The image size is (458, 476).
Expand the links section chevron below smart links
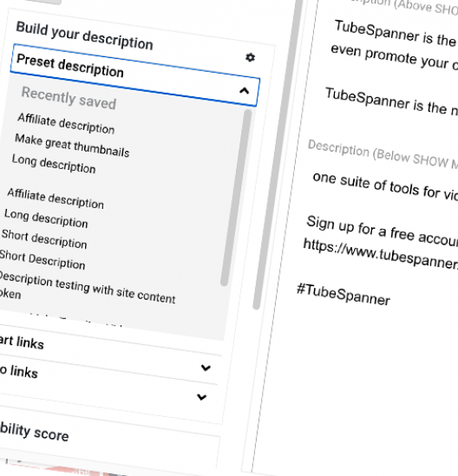206,368
